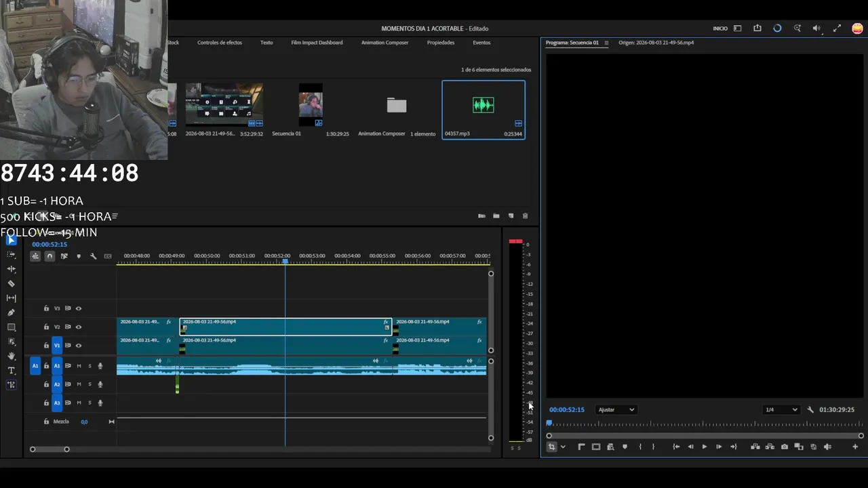Add marker in timeline header

point(79,256)
